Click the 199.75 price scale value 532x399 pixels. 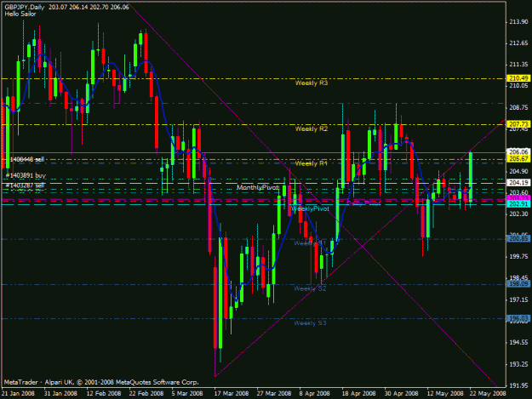pyautogui.click(x=518, y=257)
